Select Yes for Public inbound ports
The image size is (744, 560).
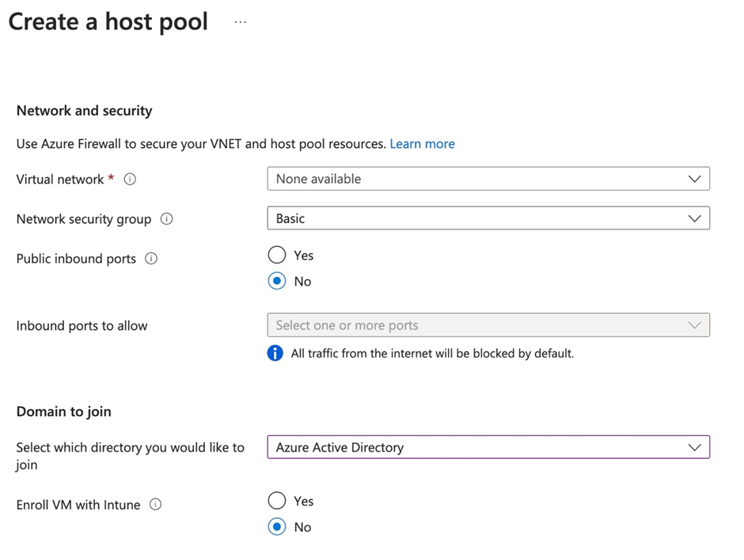click(277, 255)
